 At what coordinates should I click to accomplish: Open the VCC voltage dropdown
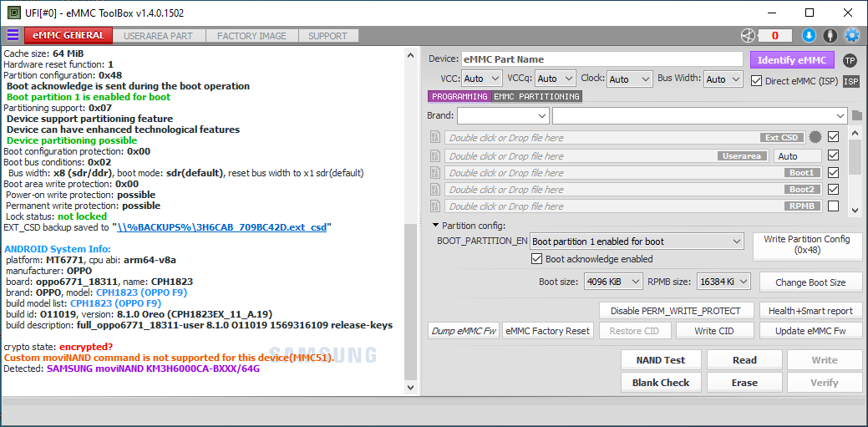[x=481, y=79]
